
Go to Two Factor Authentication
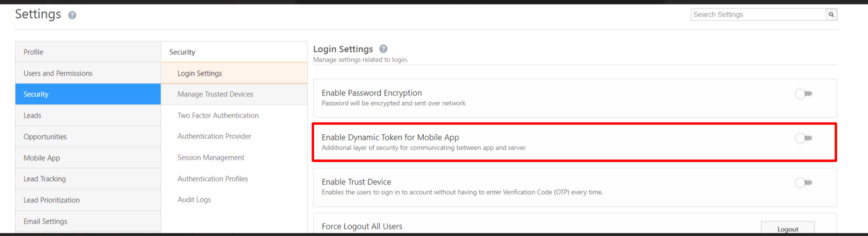pyautogui.click(x=218, y=115)
